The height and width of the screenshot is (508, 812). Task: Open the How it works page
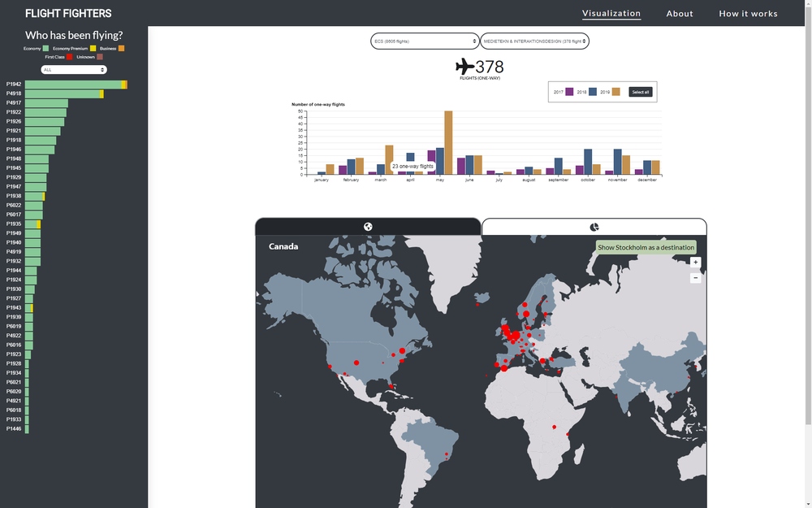pos(748,14)
